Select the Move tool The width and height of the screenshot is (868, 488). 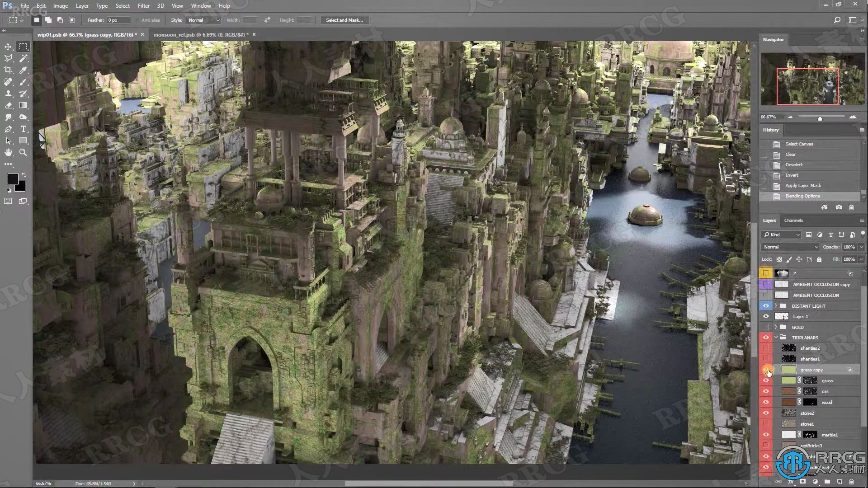pos(8,47)
